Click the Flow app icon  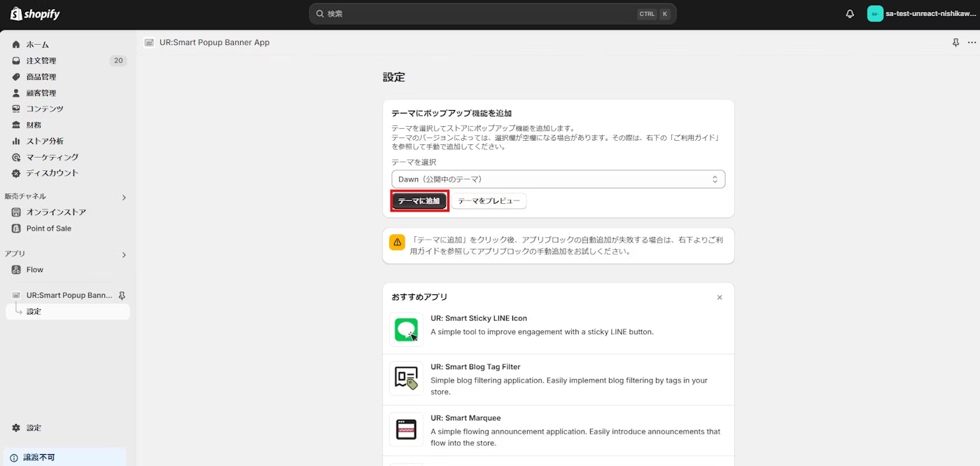[16, 270]
